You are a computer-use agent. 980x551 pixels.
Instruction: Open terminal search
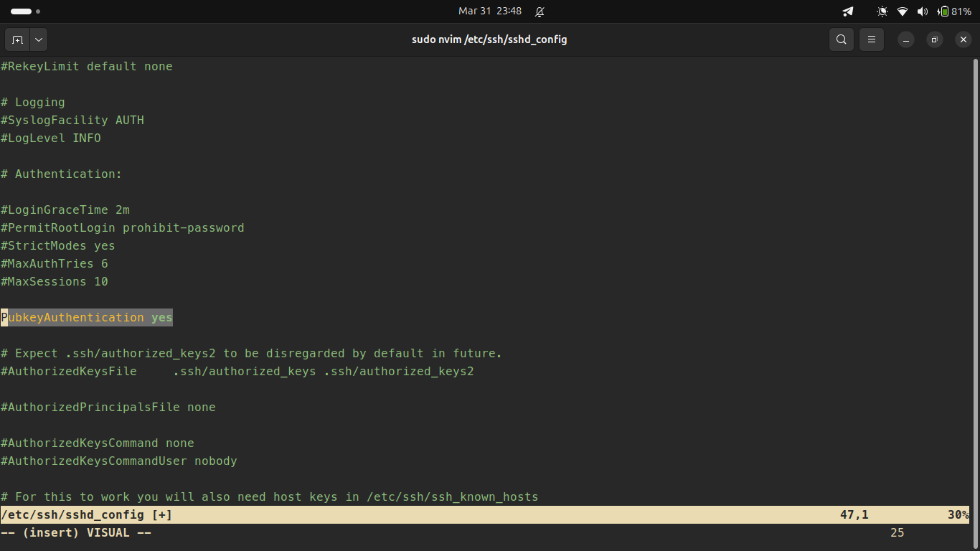coord(842,39)
